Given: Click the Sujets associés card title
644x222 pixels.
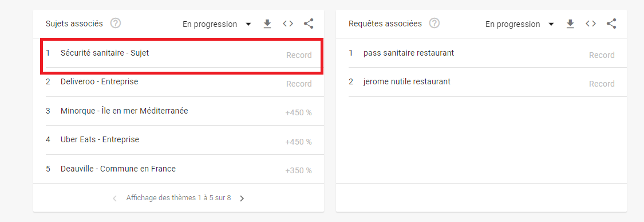Looking at the screenshot, I should click(x=74, y=24).
